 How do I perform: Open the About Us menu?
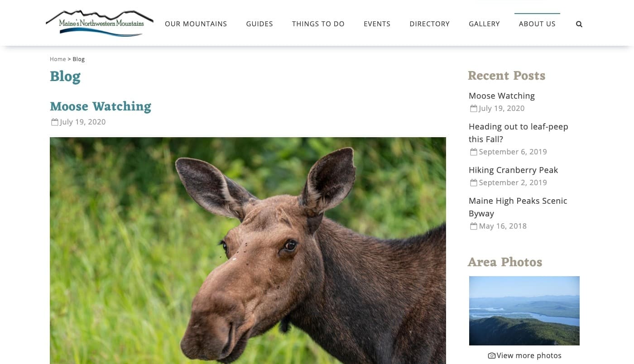(x=537, y=24)
